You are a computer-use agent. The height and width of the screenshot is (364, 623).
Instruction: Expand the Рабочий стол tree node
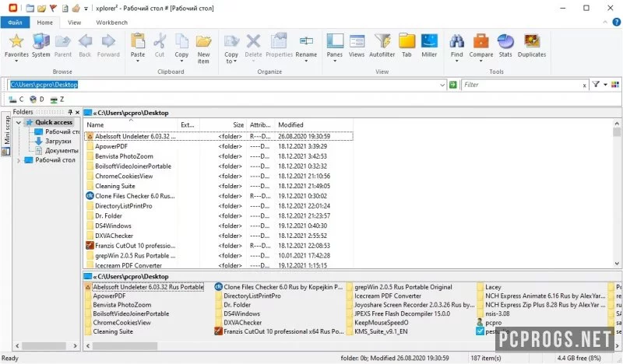pos(18,160)
